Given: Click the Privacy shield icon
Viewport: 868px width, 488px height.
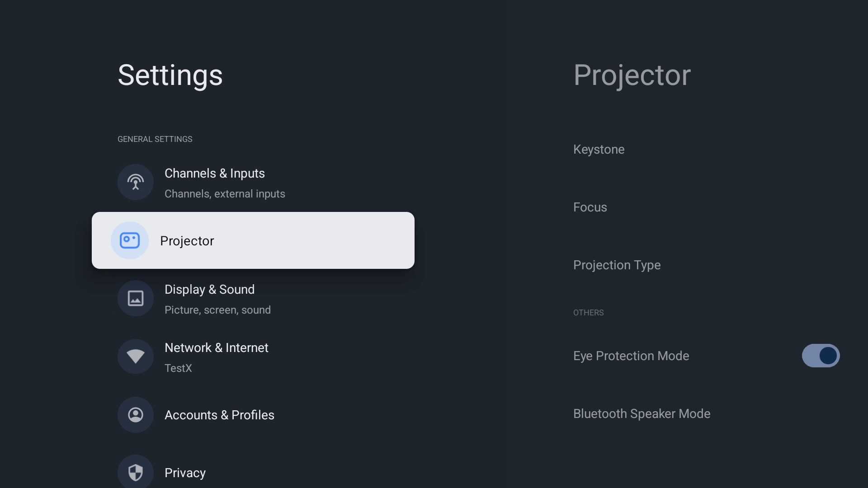Looking at the screenshot, I should click(x=135, y=472).
